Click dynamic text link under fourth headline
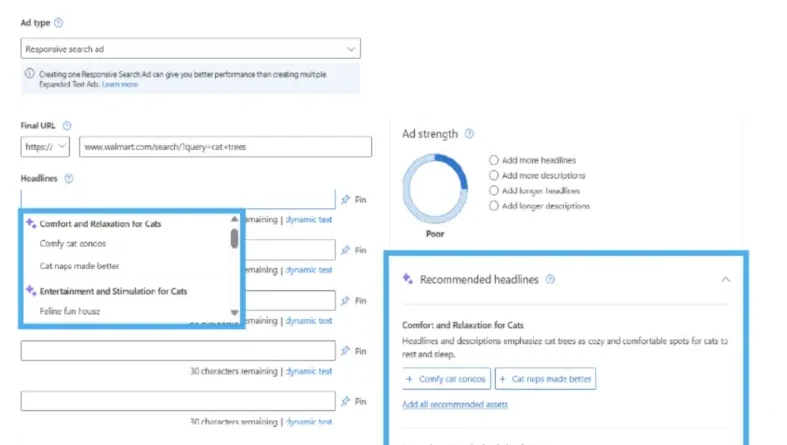The image size is (787, 445). tap(309, 371)
